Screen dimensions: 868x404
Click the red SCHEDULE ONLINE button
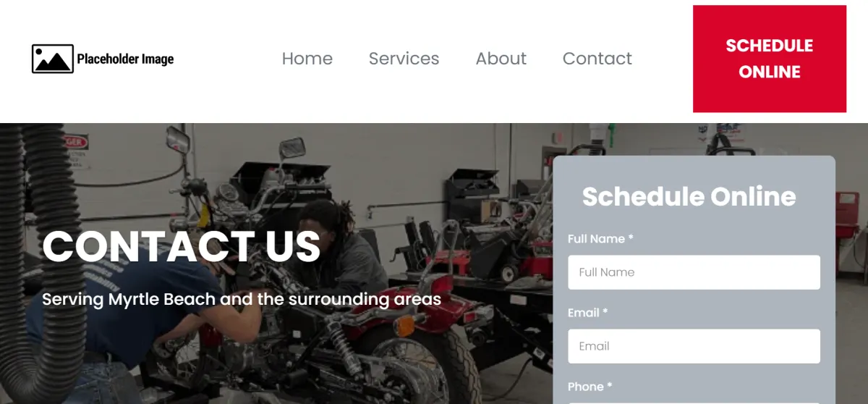point(770,59)
